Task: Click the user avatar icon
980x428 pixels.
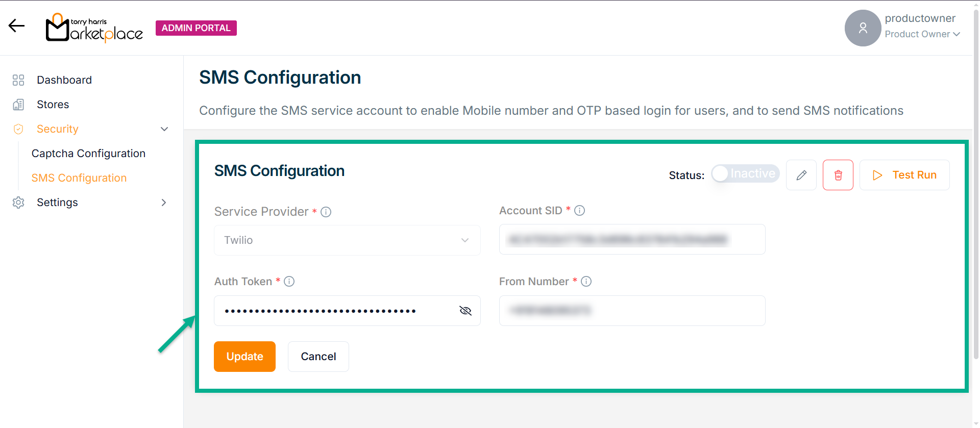Action: pos(863,28)
